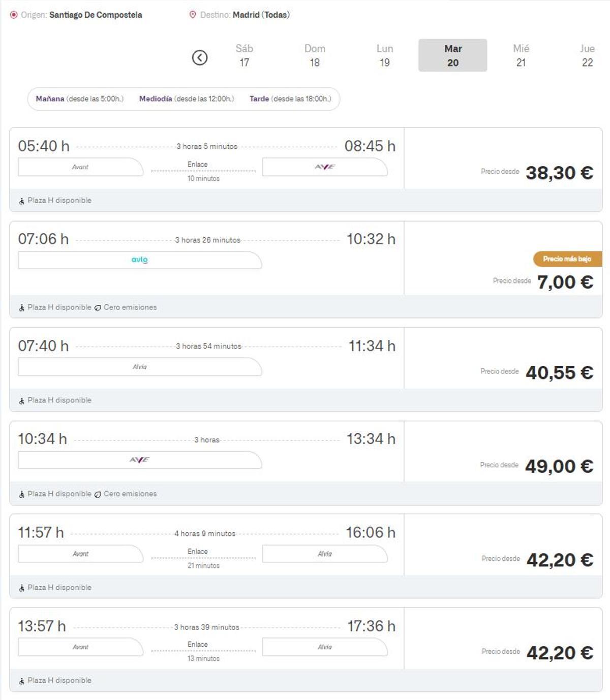Click the previous dates arrow icon
This screenshot has width=610, height=700.
[x=200, y=56]
